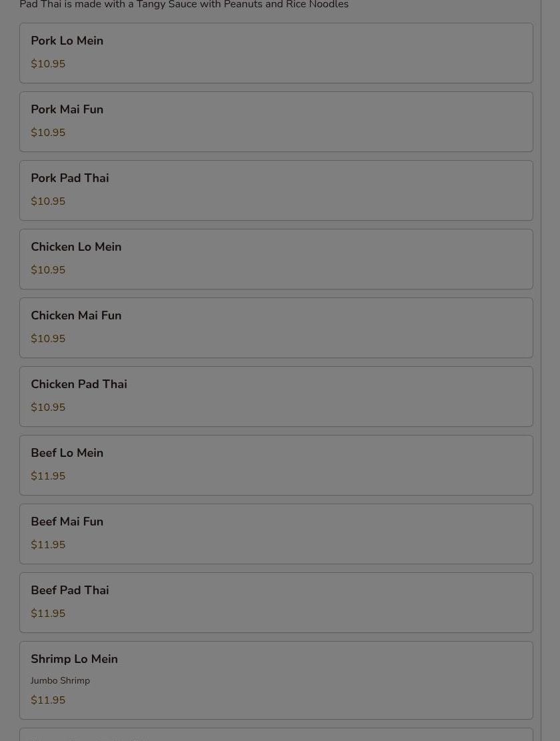Click the Beef Pad Thai $11.95 price
This screenshot has height=741, width=560.
pyautogui.click(x=48, y=614)
